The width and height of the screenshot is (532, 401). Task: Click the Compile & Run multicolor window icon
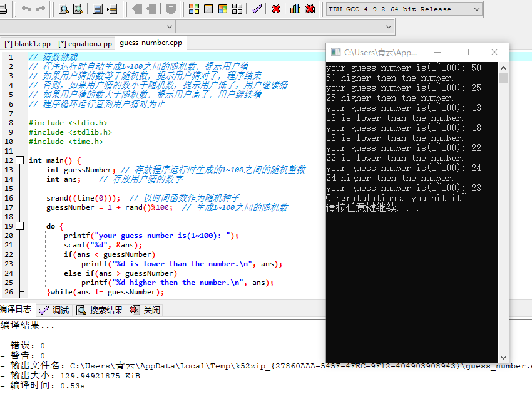[223, 9]
